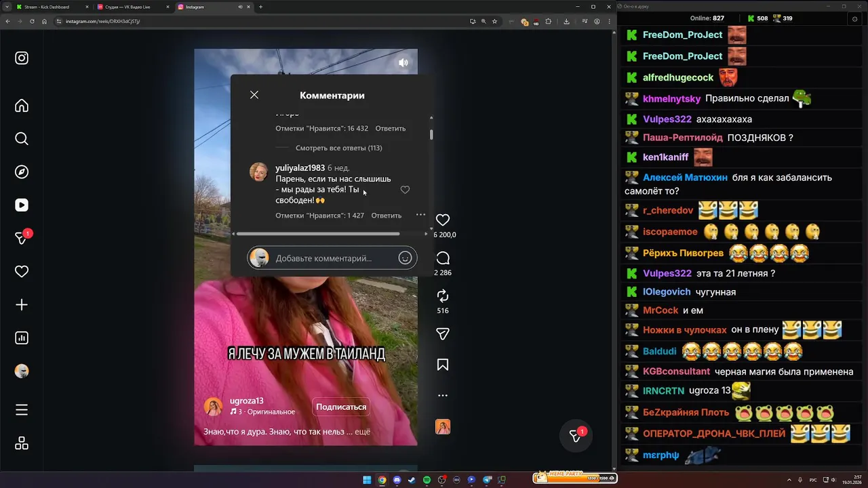Bookmark page with star icon
The image size is (868, 488).
tap(494, 21)
